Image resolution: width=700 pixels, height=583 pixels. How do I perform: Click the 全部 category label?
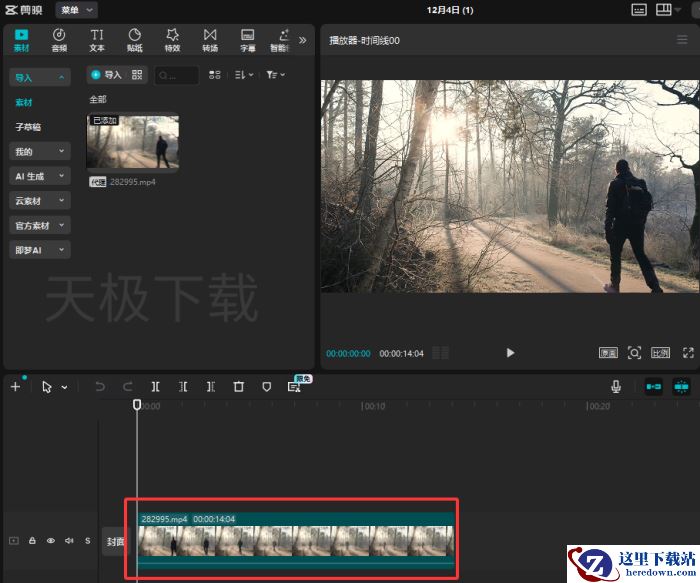(98, 99)
